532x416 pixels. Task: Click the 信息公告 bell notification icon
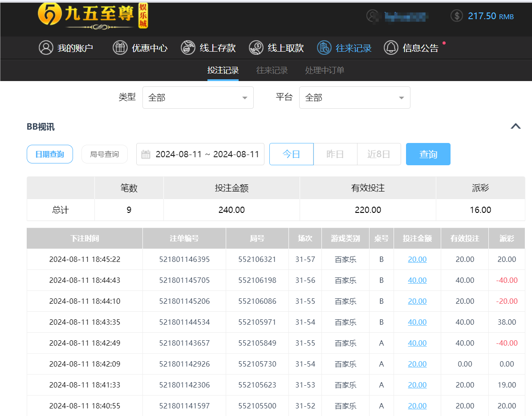(x=391, y=48)
